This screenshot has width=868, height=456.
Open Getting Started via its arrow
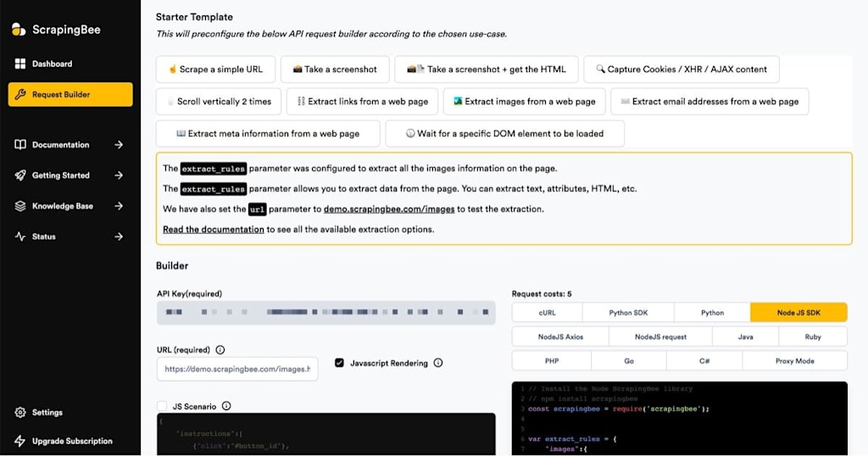coord(119,175)
